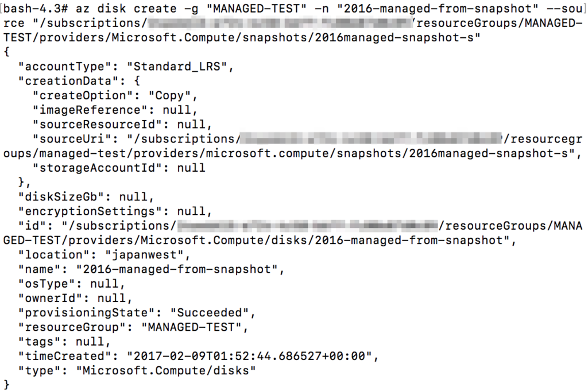The image size is (588, 391).
Task: Click the "accountType" key
Action: coord(57,66)
